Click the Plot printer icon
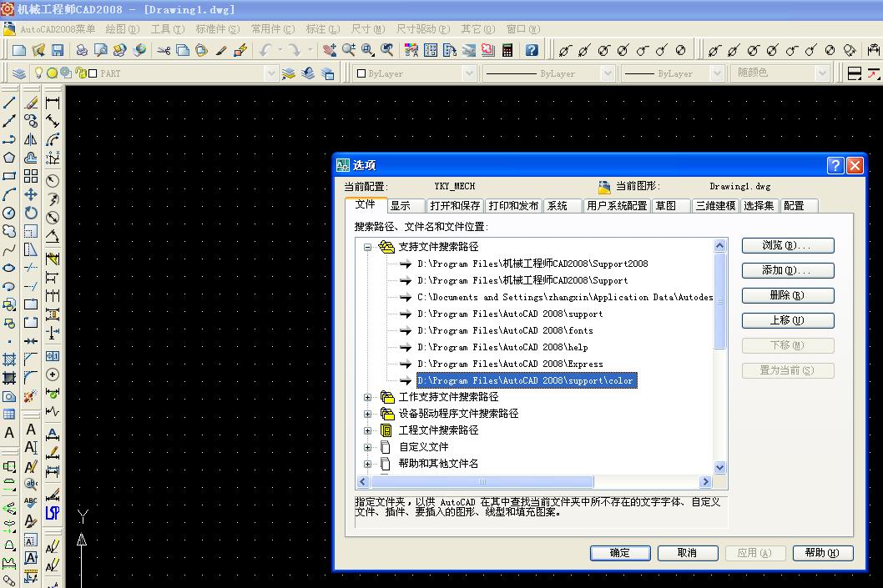Image resolution: width=883 pixels, height=588 pixels. [83, 51]
